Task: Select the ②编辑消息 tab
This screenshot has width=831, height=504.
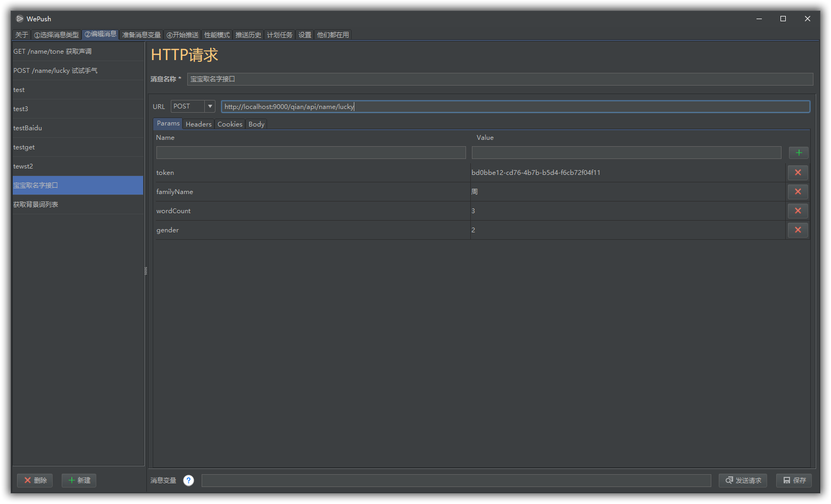Action: click(x=101, y=34)
